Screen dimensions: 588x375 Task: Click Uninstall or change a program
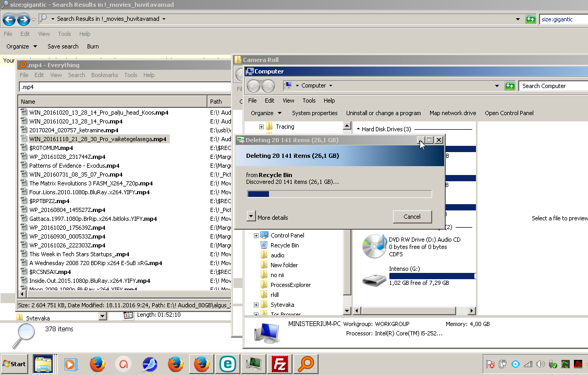point(383,113)
